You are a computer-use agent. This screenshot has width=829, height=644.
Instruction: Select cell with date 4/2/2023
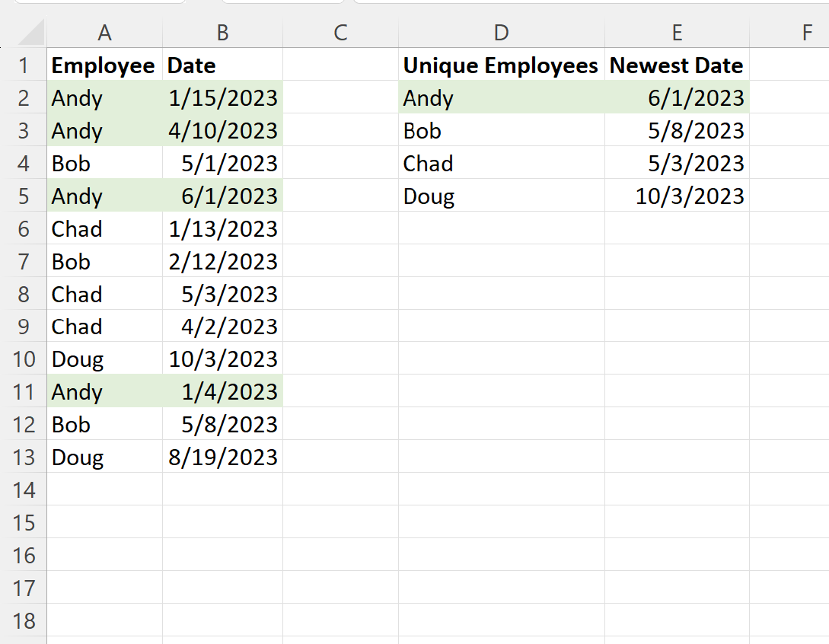pyautogui.click(x=222, y=327)
